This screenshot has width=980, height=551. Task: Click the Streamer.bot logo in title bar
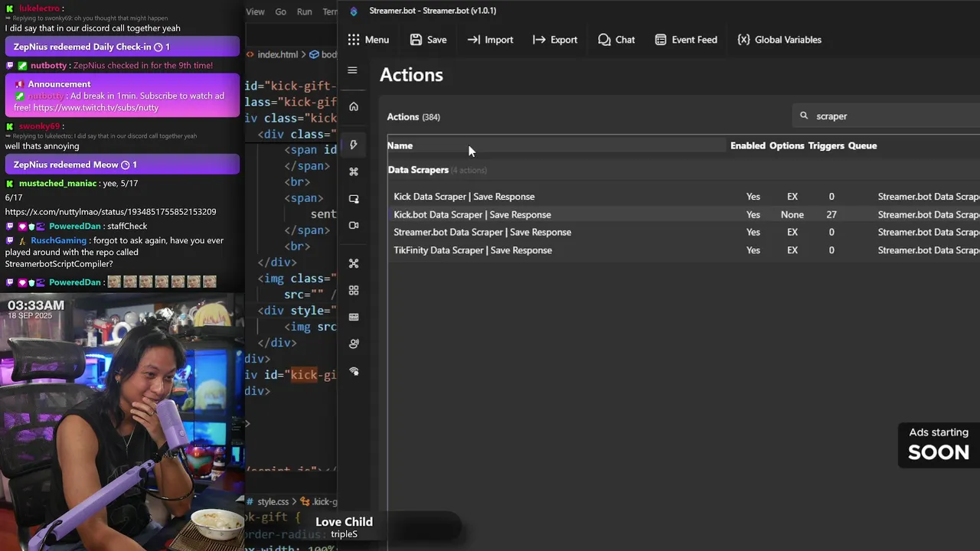pos(354,11)
